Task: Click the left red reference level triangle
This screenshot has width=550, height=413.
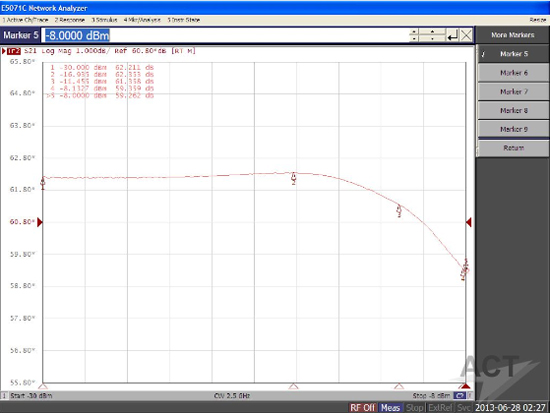Action: click(40, 222)
